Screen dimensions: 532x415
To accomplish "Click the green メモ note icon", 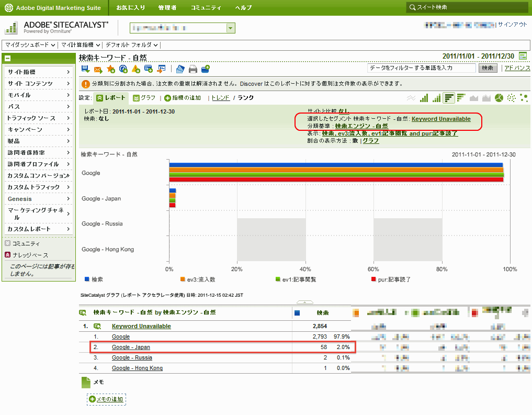I will coord(86,383).
